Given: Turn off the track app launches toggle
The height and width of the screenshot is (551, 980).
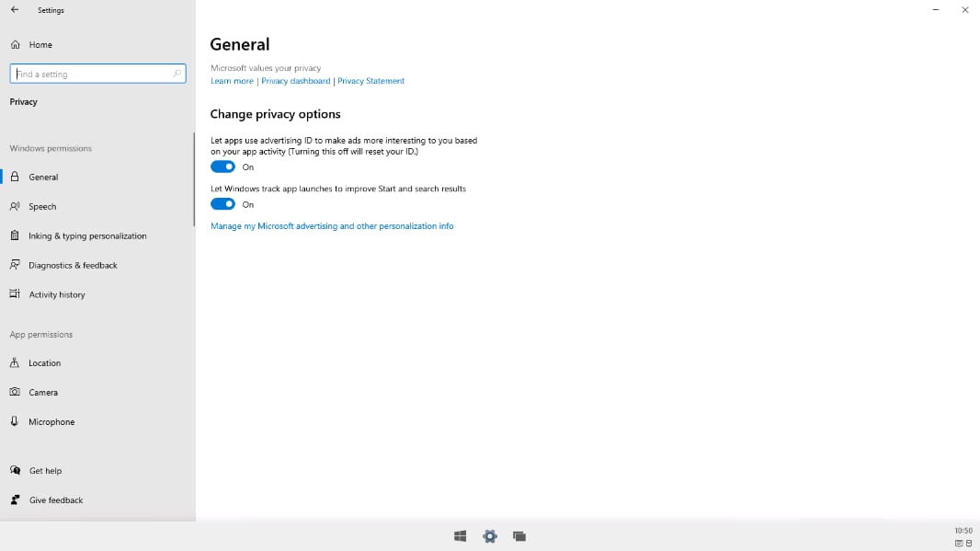Looking at the screenshot, I should coord(222,204).
